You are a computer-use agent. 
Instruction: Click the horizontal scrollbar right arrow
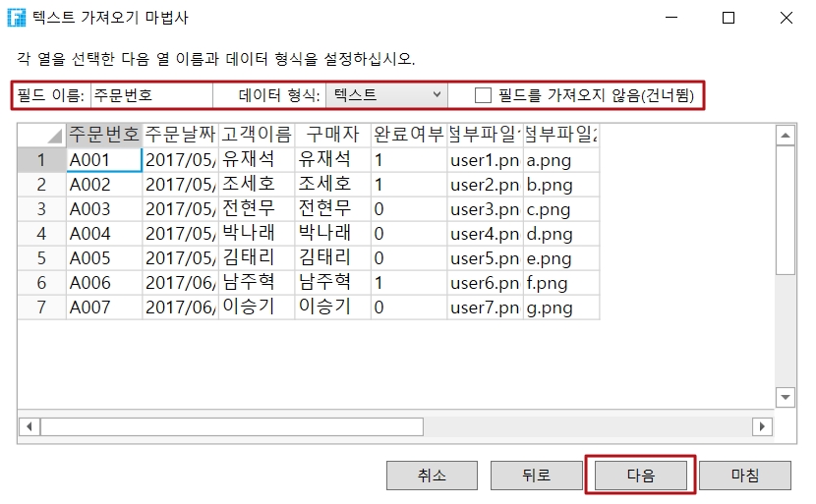tap(761, 426)
